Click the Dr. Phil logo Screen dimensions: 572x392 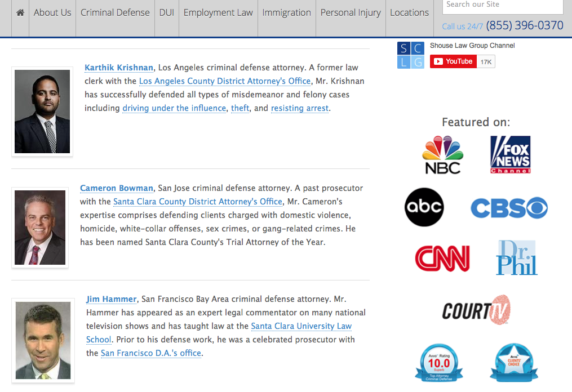pos(516,258)
